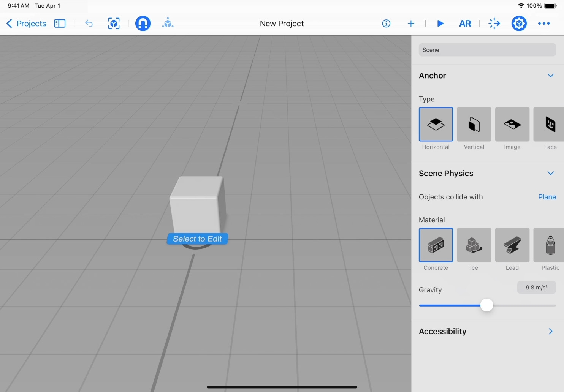Go back to Projects
564x392 pixels.
pyautogui.click(x=26, y=24)
